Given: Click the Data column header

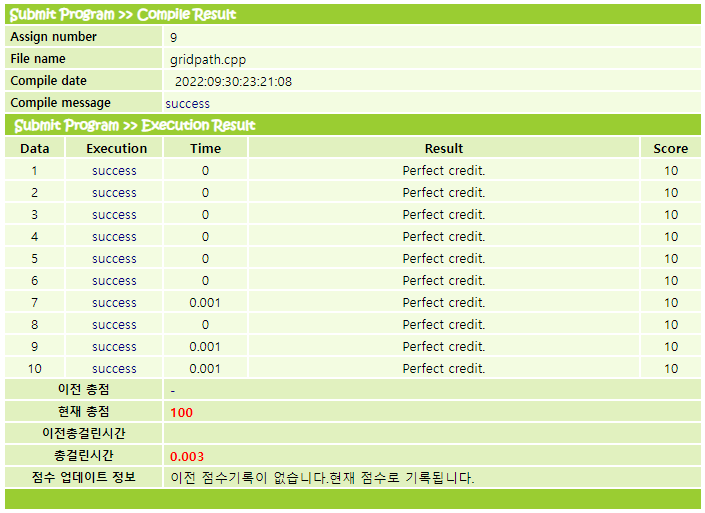Looking at the screenshot, I should [x=35, y=148].
